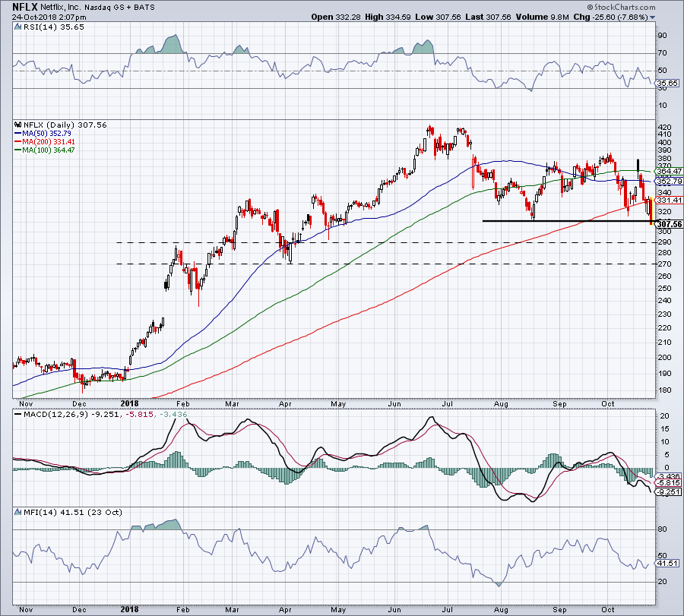
Task: Click the 364.47 MA100 price tag on axis
Action: pyautogui.click(x=669, y=172)
